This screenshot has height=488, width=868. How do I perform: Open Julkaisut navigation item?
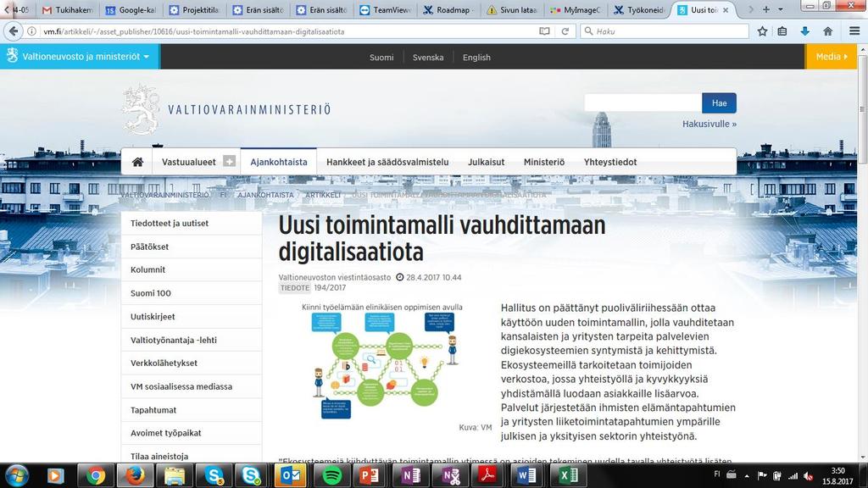click(x=486, y=162)
